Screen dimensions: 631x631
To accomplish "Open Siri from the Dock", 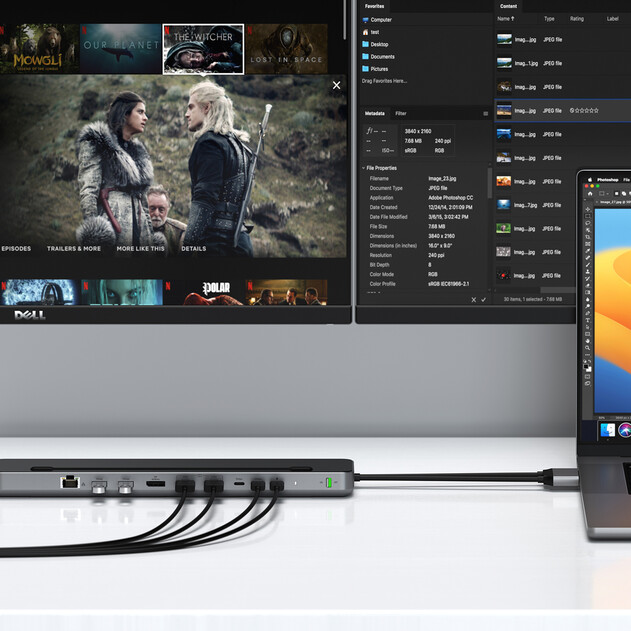I will 625,429.
